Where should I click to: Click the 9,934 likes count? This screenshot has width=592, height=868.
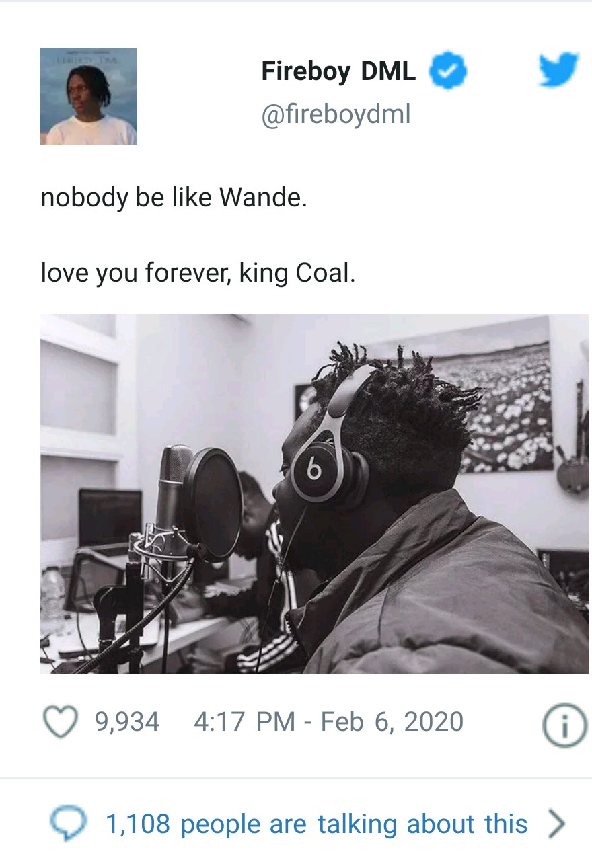click(x=127, y=722)
